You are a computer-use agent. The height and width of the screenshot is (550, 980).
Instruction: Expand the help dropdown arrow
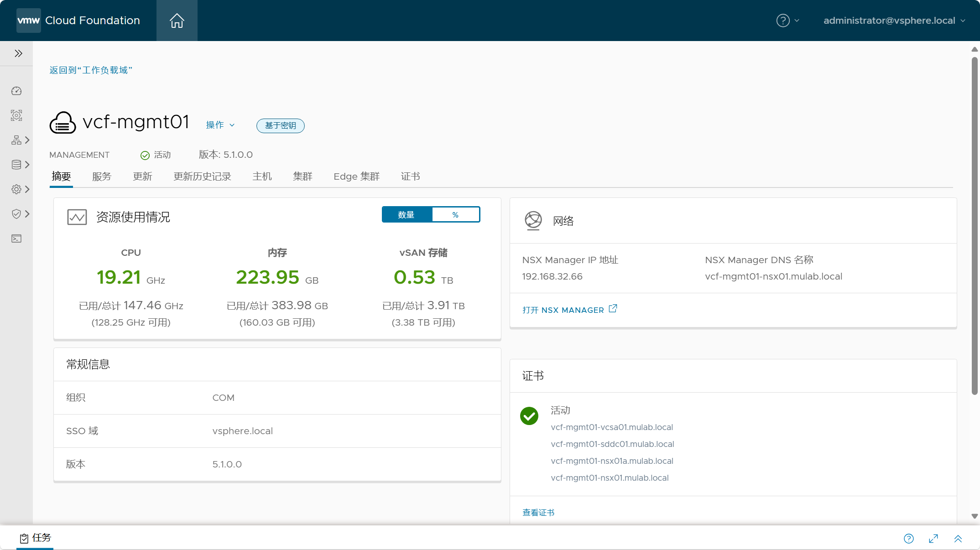(797, 21)
